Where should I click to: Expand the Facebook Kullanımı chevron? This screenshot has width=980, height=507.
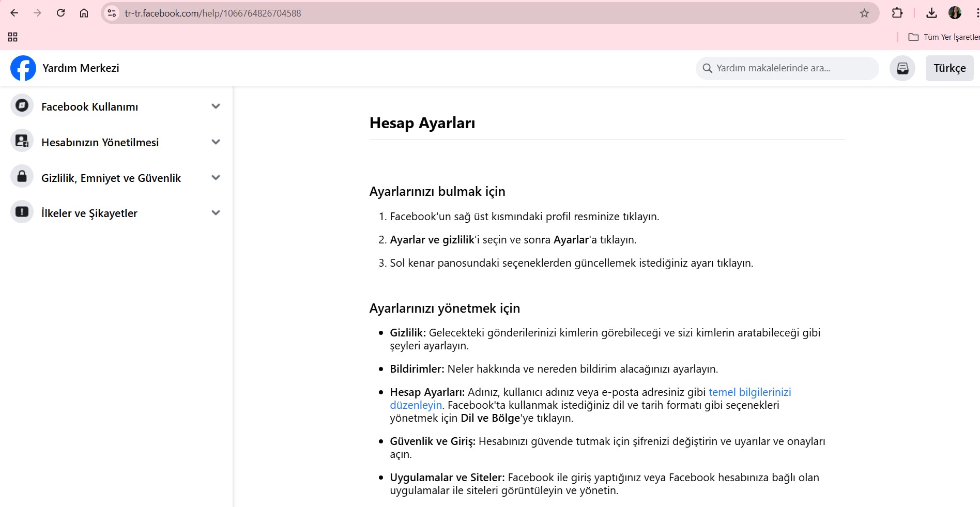216,106
